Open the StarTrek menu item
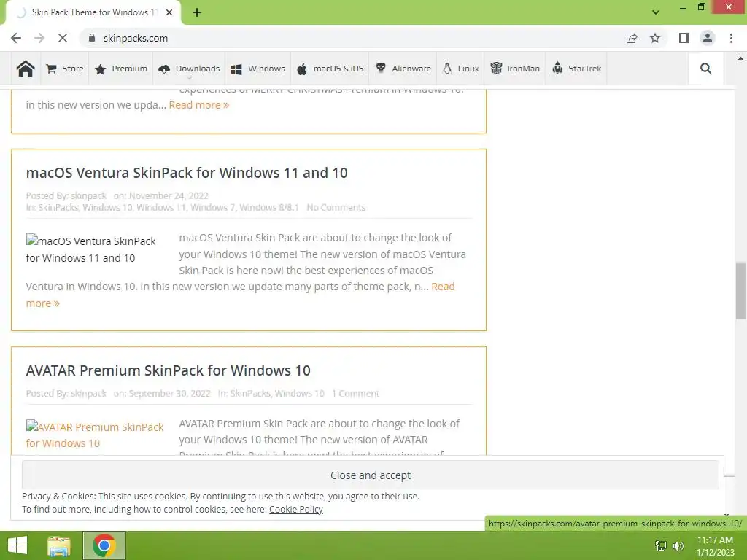 [576, 69]
